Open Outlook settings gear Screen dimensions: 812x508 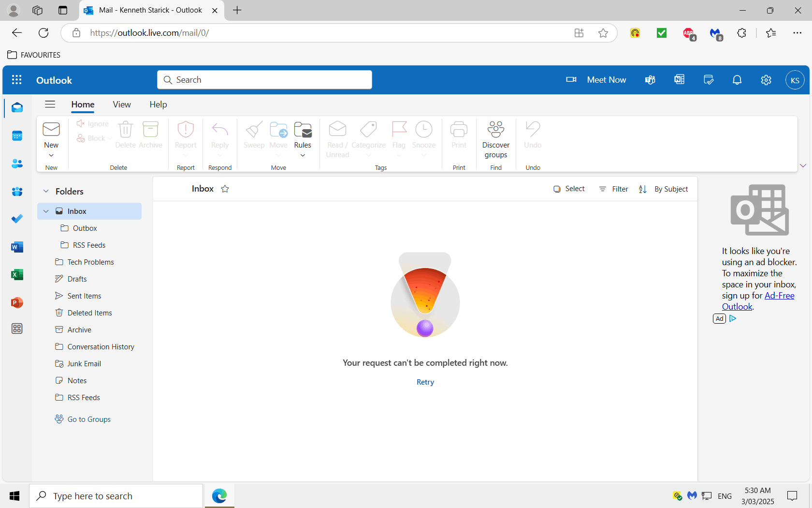(766, 80)
